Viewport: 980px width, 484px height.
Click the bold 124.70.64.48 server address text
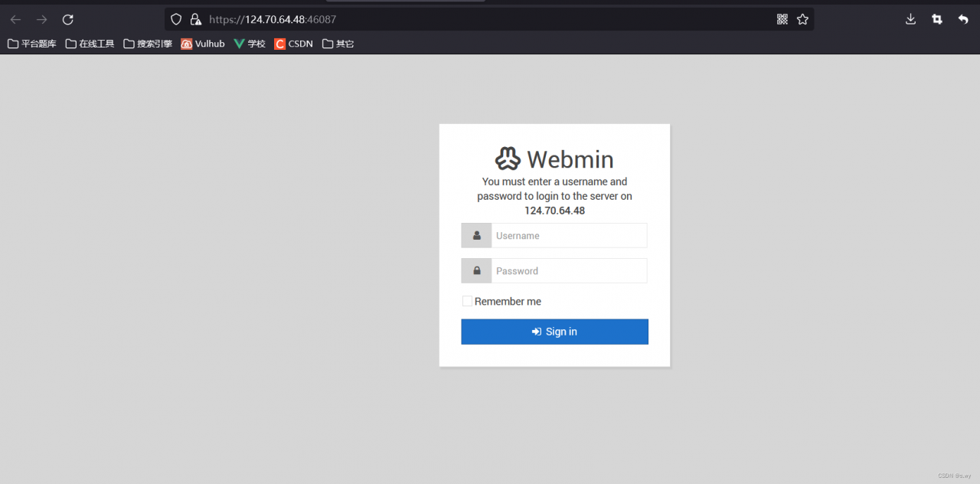[554, 211]
